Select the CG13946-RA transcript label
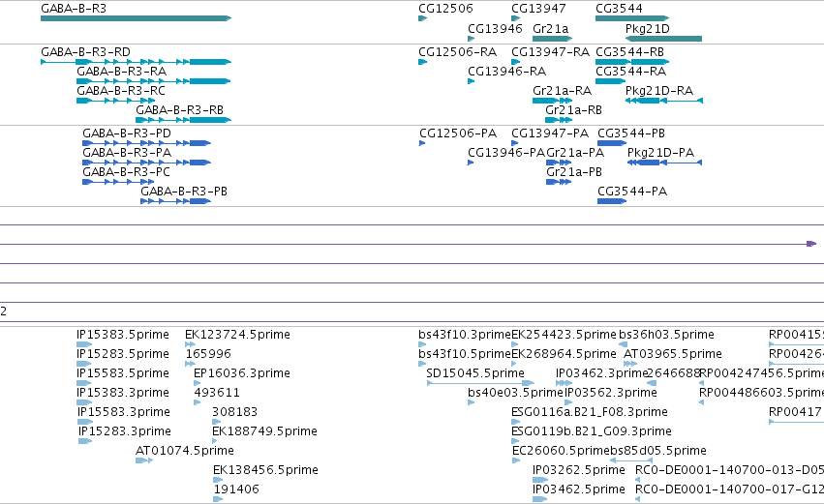 [506, 72]
